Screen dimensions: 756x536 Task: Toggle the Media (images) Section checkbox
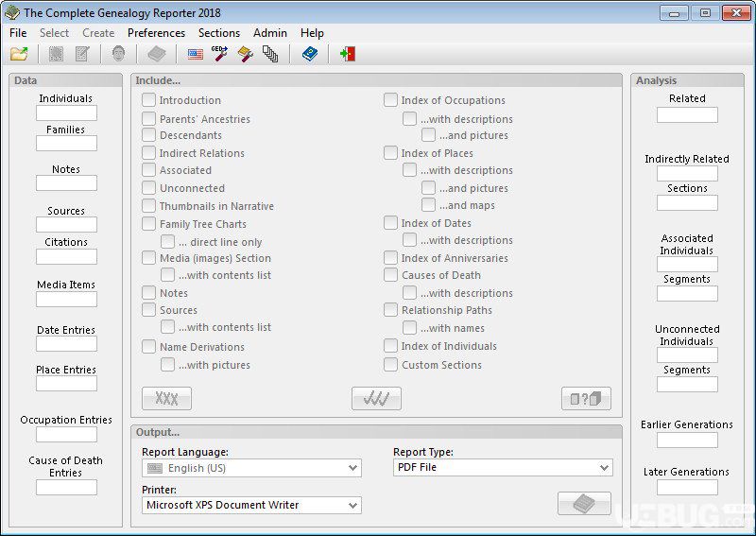coord(148,258)
